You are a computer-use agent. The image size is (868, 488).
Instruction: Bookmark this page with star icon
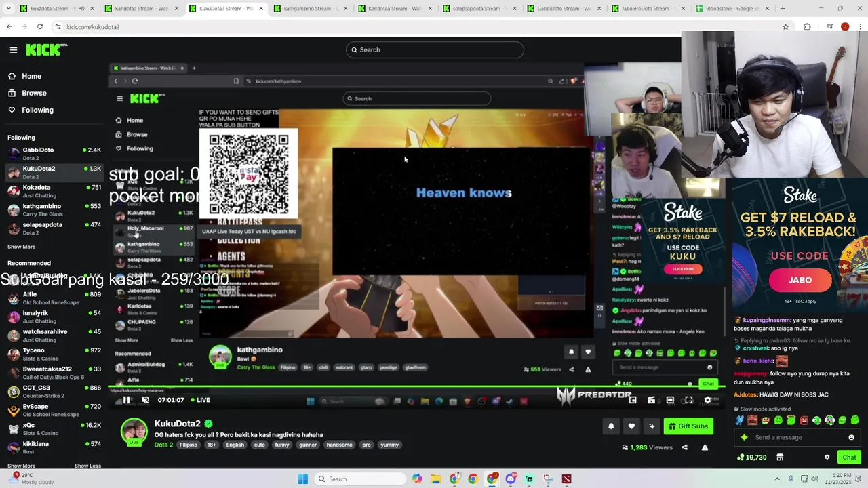coord(785,26)
